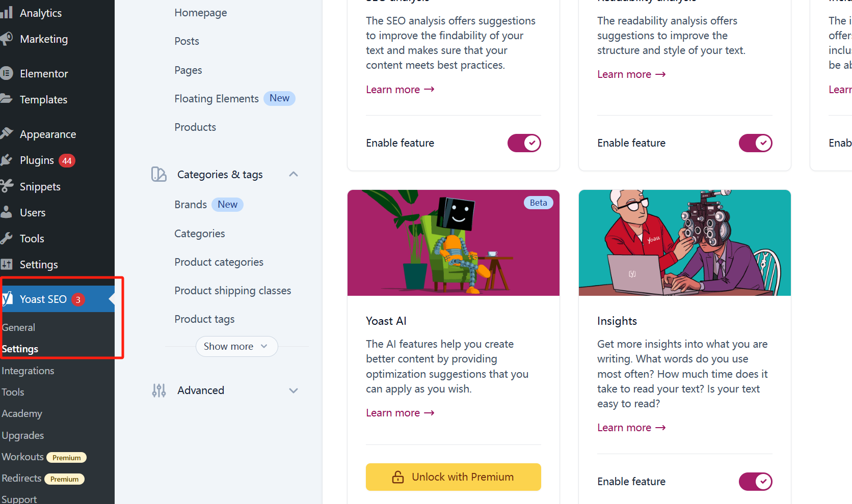The image size is (852, 504).
Task: Open the Analytics section via its chart icon
Action: tap(7, 12)
